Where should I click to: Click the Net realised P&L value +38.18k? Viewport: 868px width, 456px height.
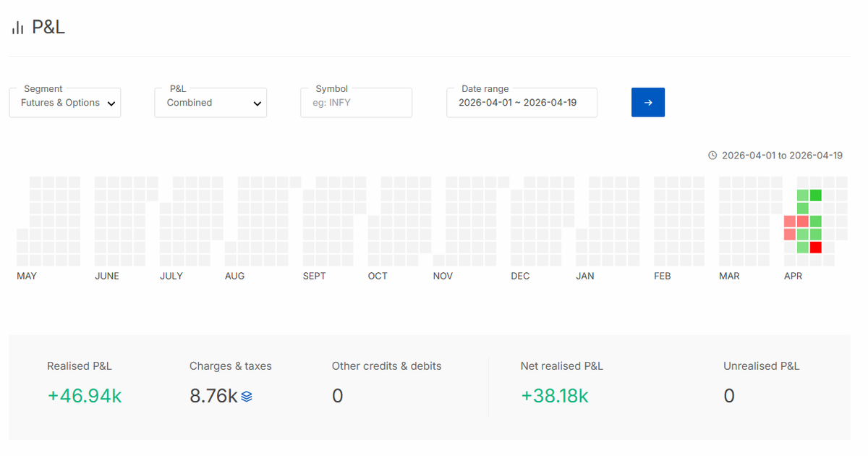pyautogui.click(x=554, y=396)
